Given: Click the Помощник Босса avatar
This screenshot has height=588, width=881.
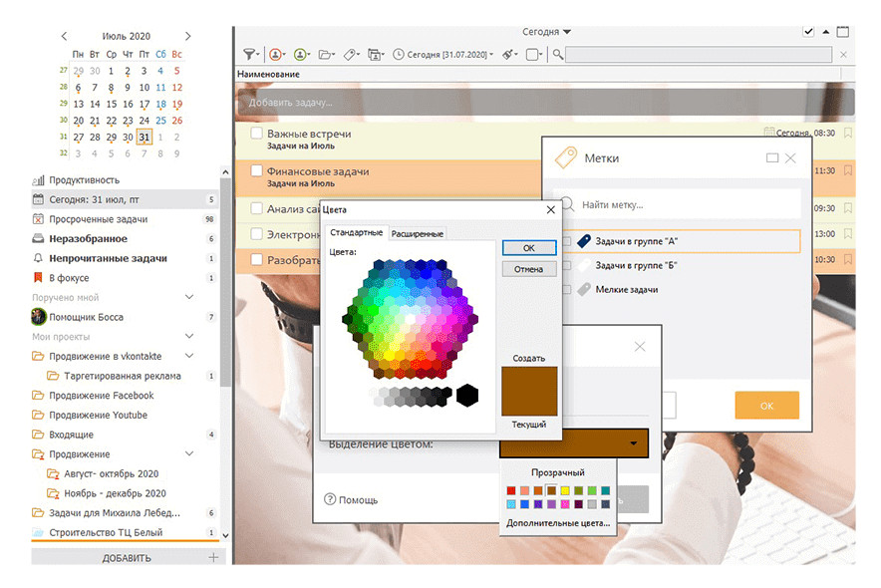Looking at the screenshot, I should pyautogui.click(x=38, y=317).
